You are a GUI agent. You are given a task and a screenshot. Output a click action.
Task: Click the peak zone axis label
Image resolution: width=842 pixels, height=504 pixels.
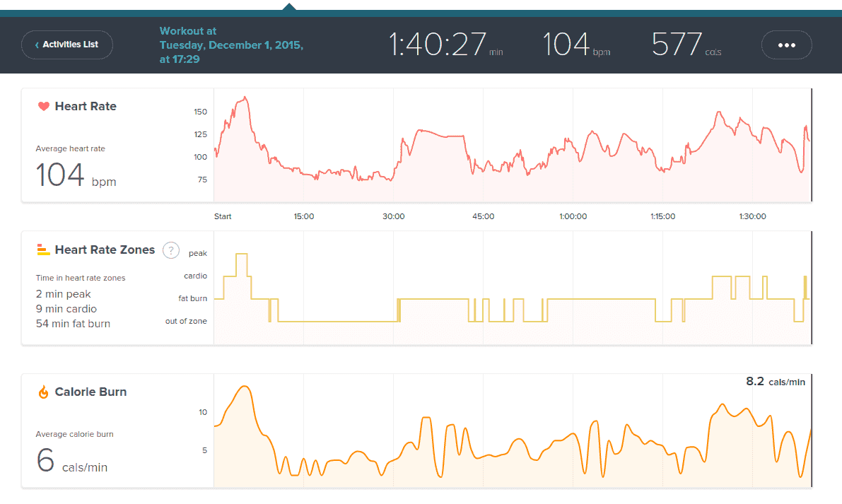(x=198, y=253)
